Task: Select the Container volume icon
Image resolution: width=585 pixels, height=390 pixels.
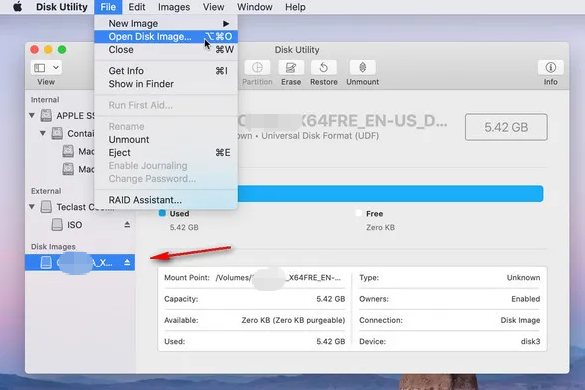Action: [57, 133]
